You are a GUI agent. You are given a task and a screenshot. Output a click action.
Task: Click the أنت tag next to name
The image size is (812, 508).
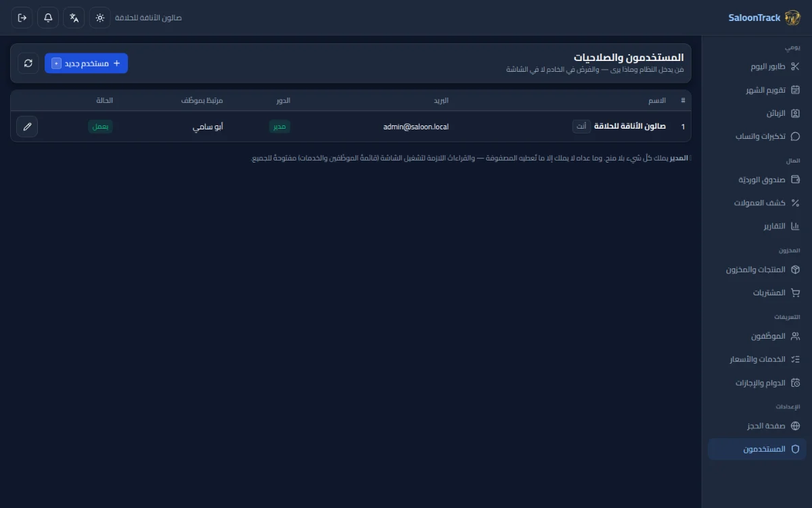[x=581, y=127]
